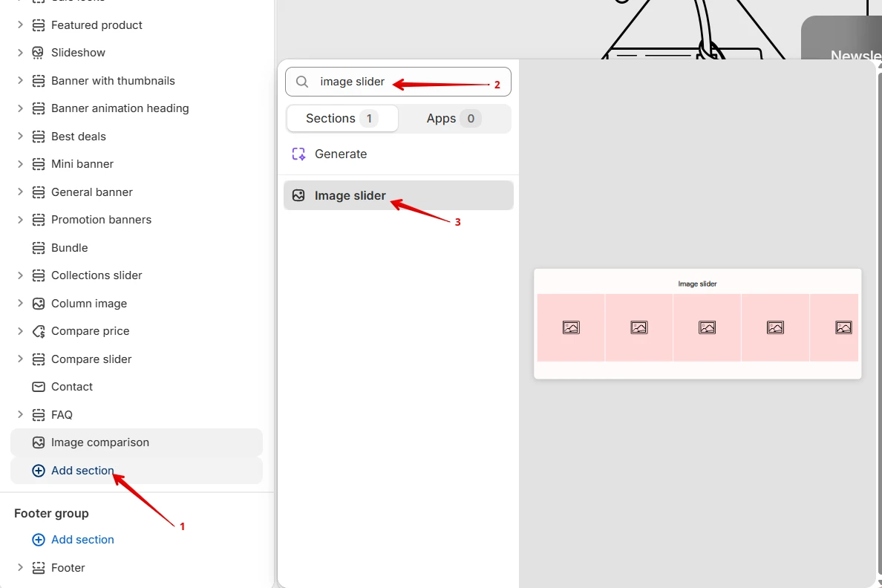Image resolution: width=882 pixels, height=588 pixels.
Task: Click the Featured product section icon
Action: 39,25
